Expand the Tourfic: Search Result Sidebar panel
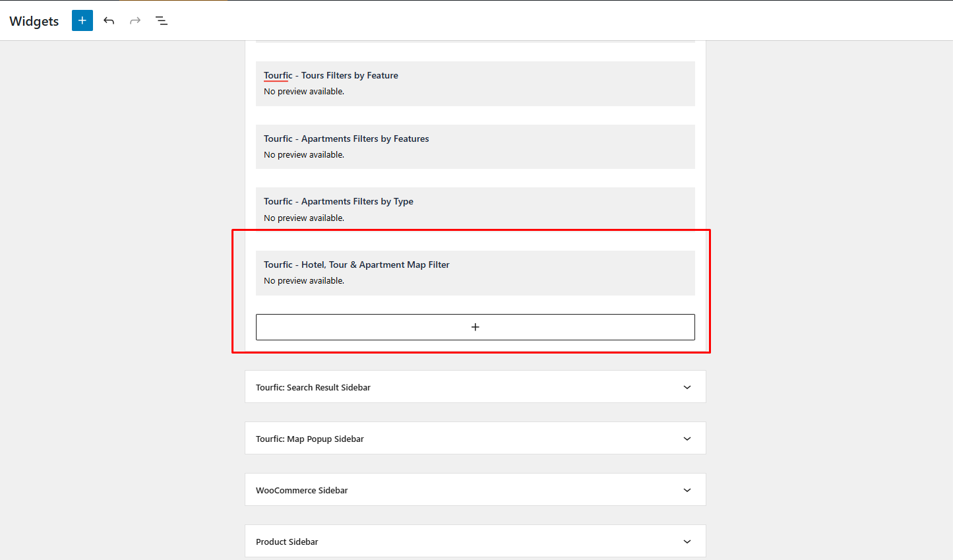953x560 pixels. pyautogui.click(x=476, y=387)
